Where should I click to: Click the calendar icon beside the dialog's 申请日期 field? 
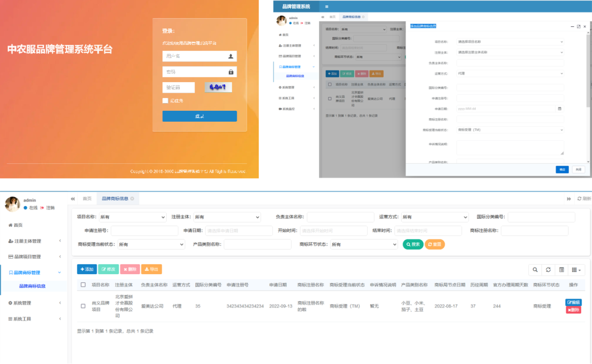[x=560, y=109]
